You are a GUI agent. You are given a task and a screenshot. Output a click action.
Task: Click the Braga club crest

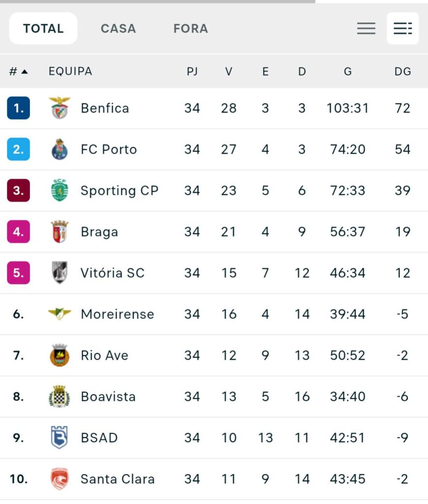(61, 231)
